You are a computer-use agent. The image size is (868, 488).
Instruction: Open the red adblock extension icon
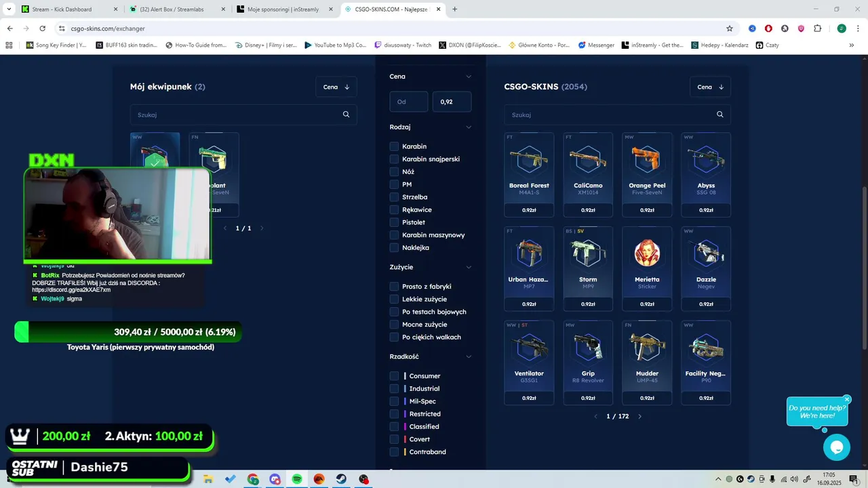[768, 28]
